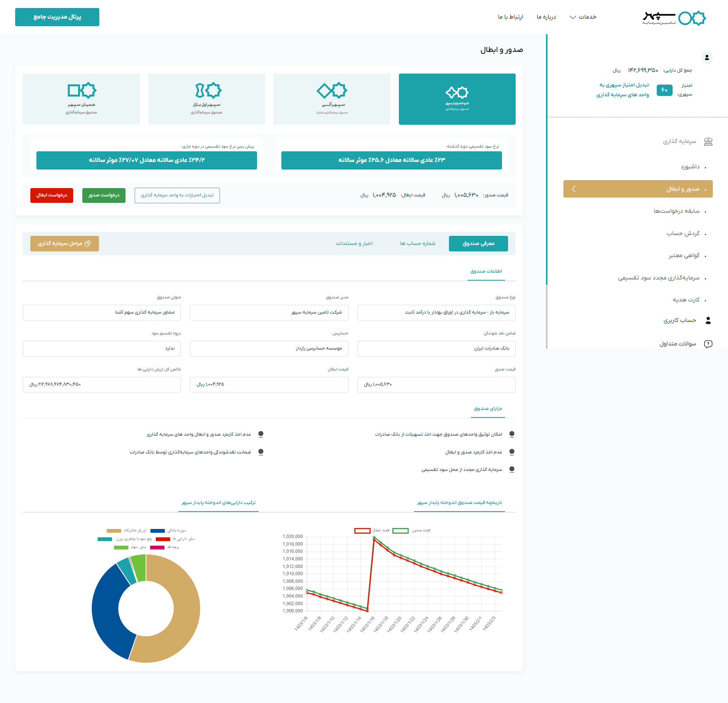Toggle the اوراق مشارکت tan legend swatch
The width and height of the screenshot is (728, 703).
coord(114,531)
